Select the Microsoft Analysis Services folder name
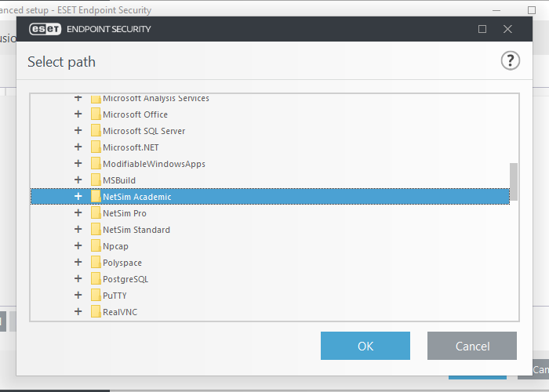Screen dimensions: 549x392 click(x=156, y=98)
